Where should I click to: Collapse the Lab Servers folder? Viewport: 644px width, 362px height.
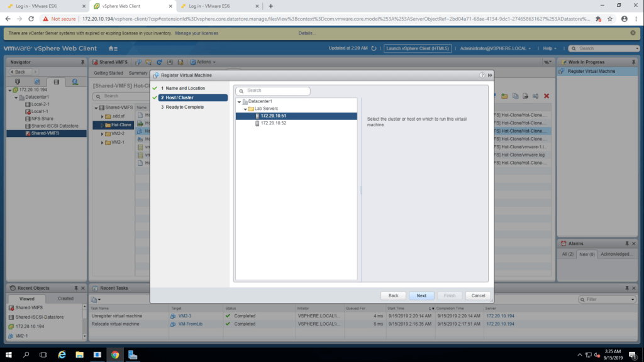click(x=245, y=109)
